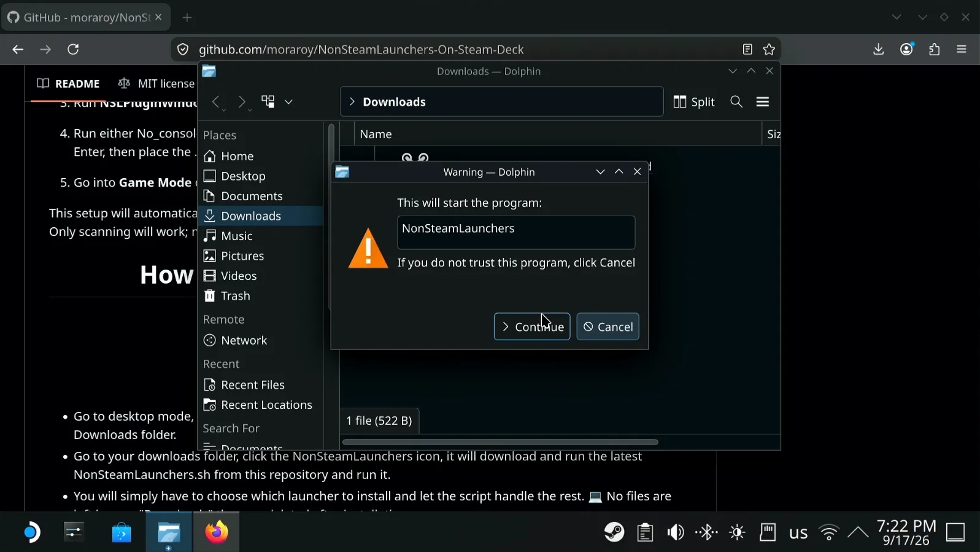The height and width of the screenshot is (552, 980).
Task: Expand Dolphin view mode dropdown arrow
Action: point(289,102)
